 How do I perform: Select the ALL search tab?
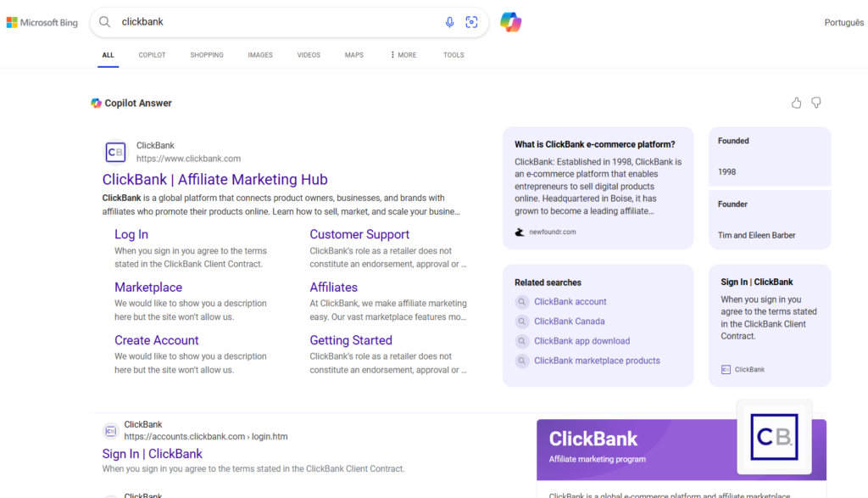pos(108,55)
